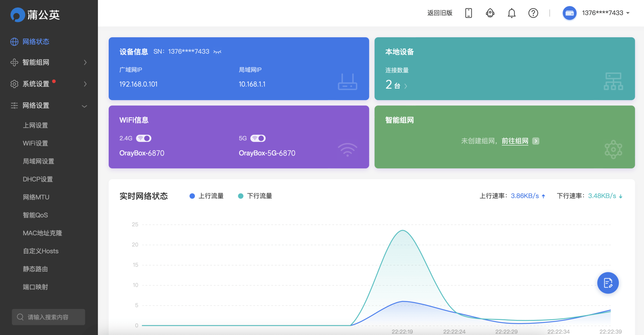Screen dimensions: 644x335
Task: Toggle the 上行流量 legend series
Action: pyautogui.click(x=207, y=196)
